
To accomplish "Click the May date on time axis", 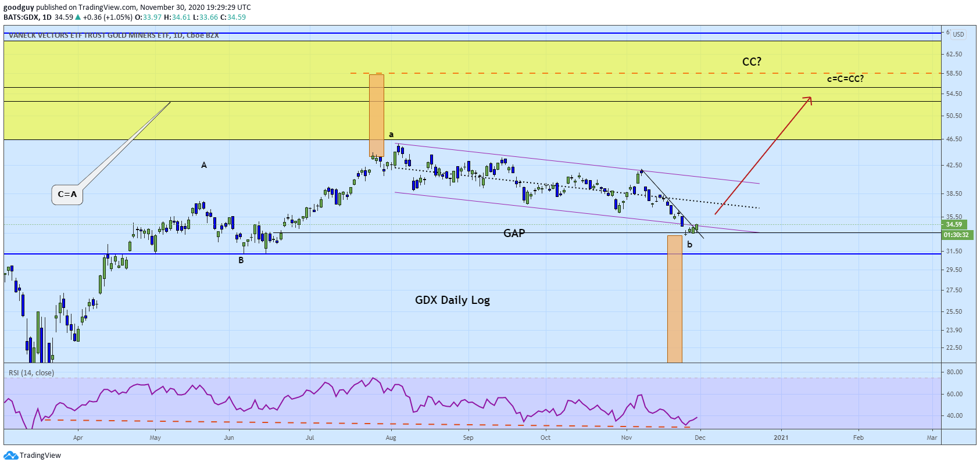I will coord(155,438).
